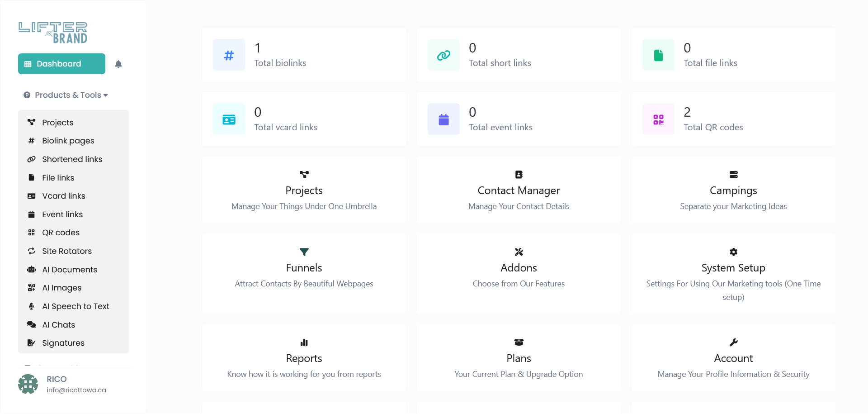The image size is (868, 414).
Task: Open the Contact Manager card
Action: point(519,190)
